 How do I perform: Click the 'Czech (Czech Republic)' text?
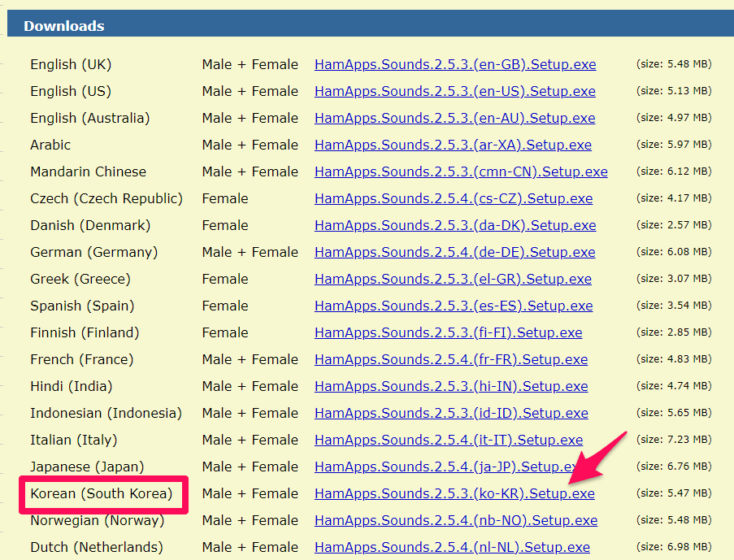[x=106, y=198]
